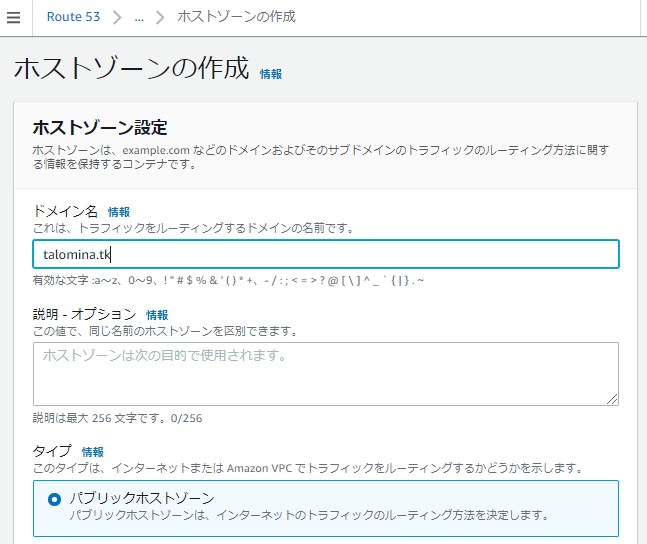Click the 有効な文字 hint line
Viewport: 647px width, 544px height.
tap(228, 281)
